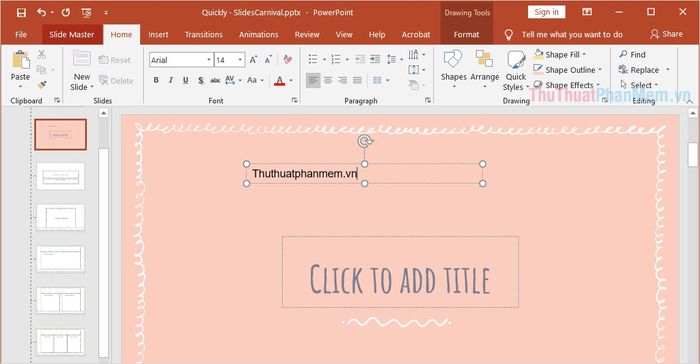Screen dimensions: 700x364
Task: Toggle Italic formatting
Action: coord(171,80)
